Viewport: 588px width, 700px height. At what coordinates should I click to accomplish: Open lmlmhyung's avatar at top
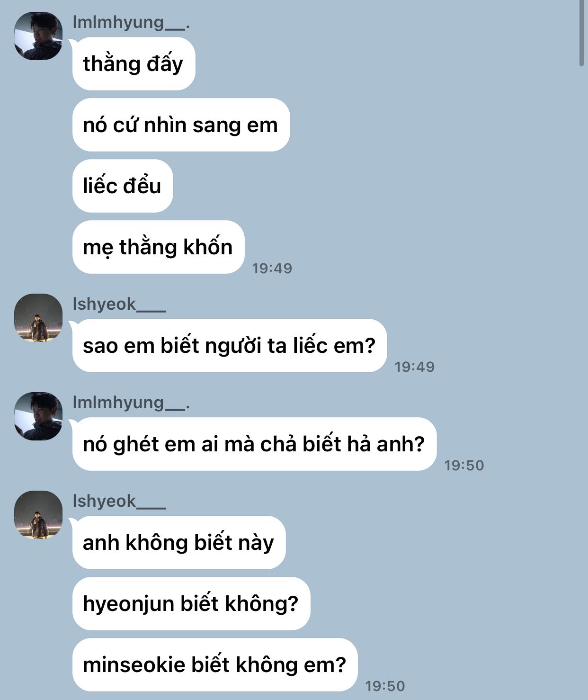click(x=38, y=36)
